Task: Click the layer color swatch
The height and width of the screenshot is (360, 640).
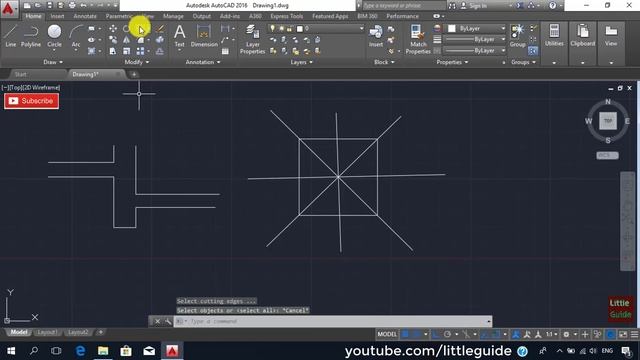Action: pyautogui.click(x=300, y=29)
